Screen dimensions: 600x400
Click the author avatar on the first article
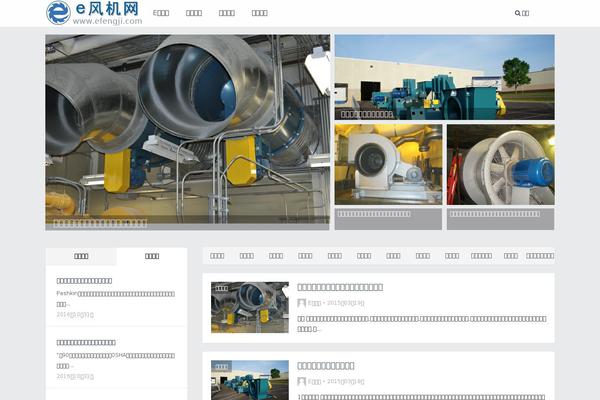point(302,303)
